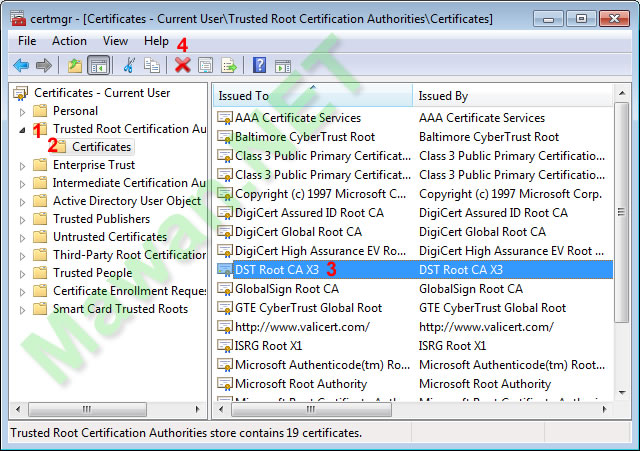
Task: Click the certmgr title bar icon
Action: coord(18,19)
